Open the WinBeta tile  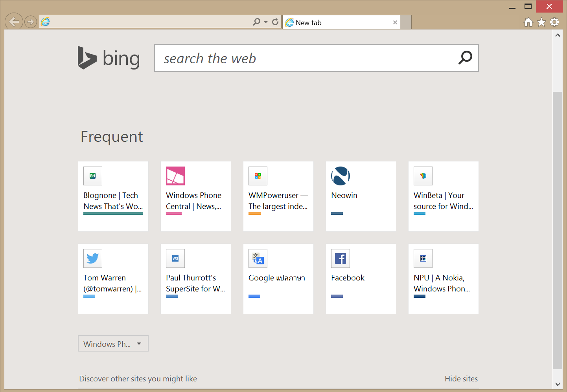[x=444, y=196]
